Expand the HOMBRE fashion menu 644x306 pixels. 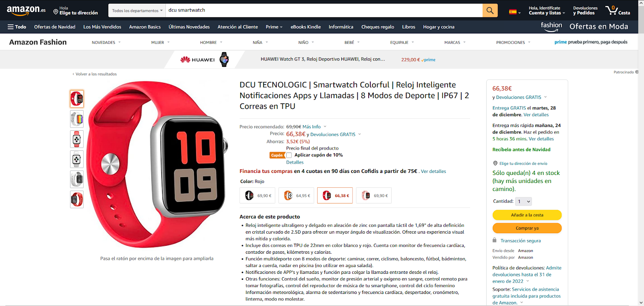coord(211,42)
